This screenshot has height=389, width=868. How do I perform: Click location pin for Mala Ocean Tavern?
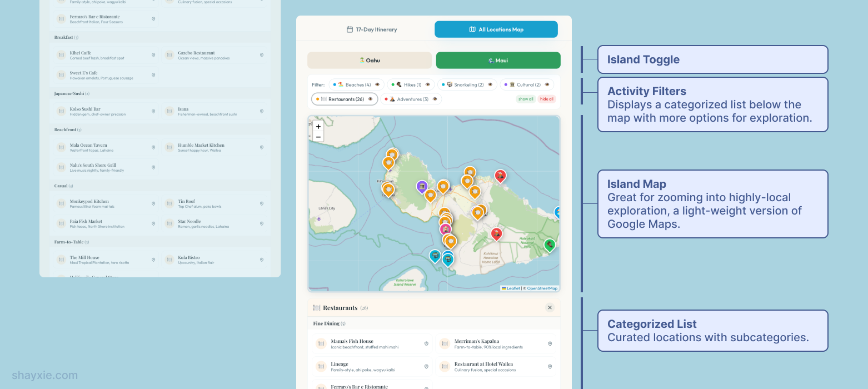pyautogui.click(x=153, y=147)
